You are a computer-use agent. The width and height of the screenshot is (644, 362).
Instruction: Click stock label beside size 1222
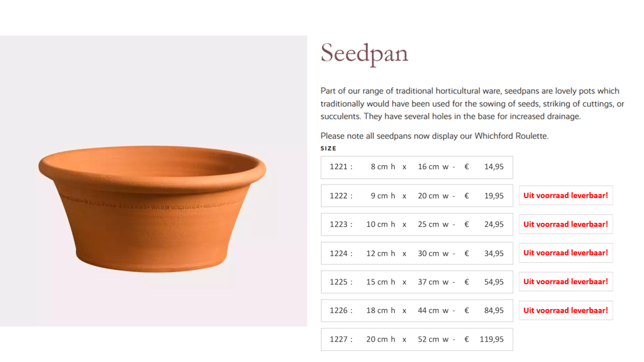pyautogui.click(x=566, y=195)
